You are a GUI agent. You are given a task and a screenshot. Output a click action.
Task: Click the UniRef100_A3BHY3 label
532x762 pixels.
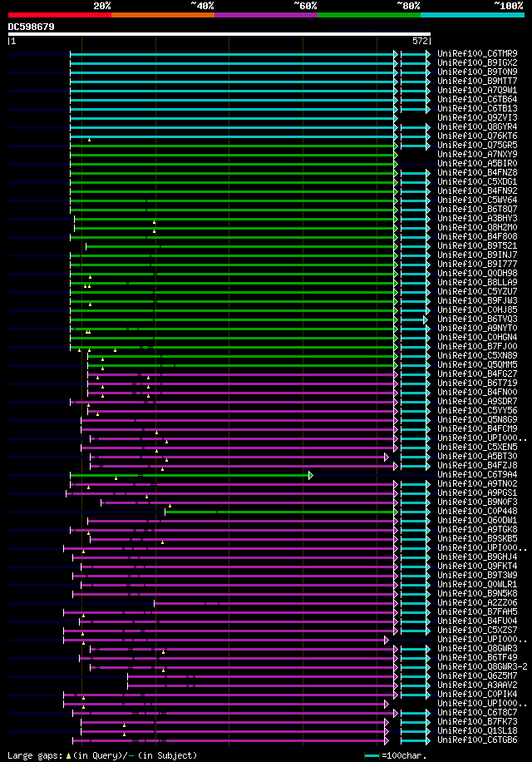[477, 218]
